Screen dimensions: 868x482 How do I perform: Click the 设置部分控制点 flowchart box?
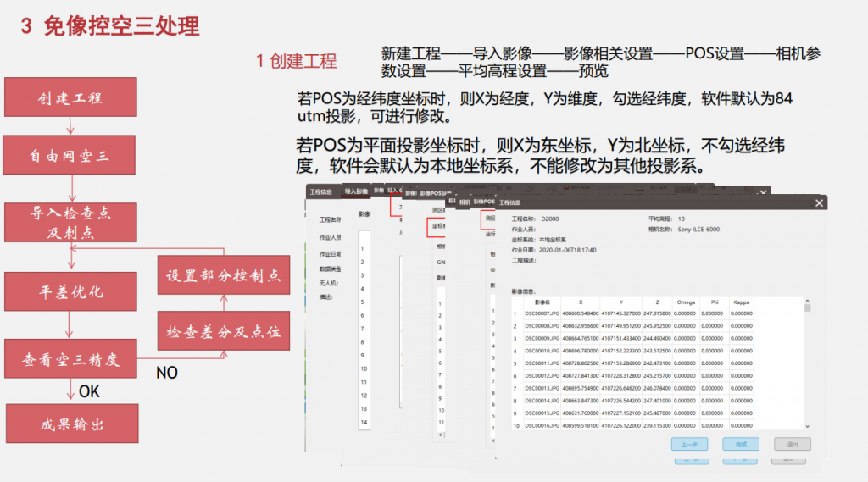coord(224,275)
